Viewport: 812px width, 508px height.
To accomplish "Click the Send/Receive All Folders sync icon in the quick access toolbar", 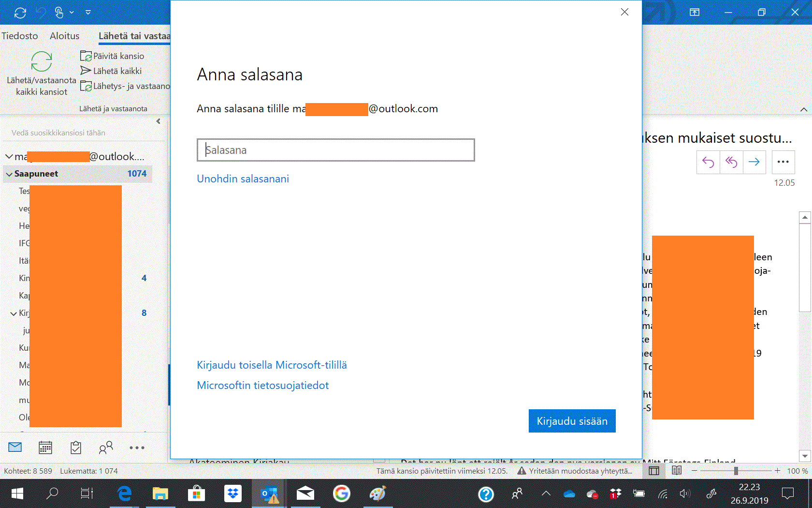I will (x=20, y=13).
